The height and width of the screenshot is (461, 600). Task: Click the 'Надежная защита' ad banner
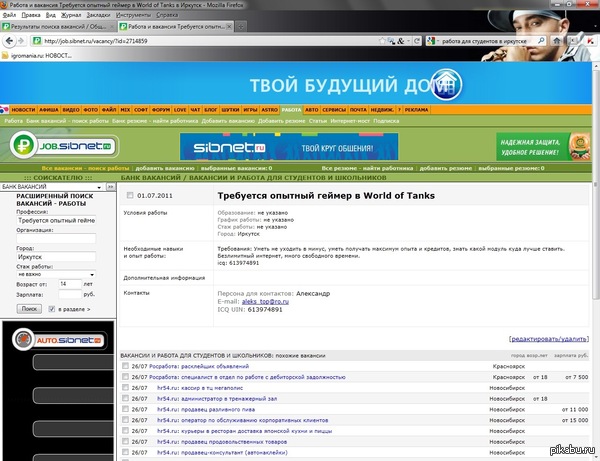coord(543,147)
